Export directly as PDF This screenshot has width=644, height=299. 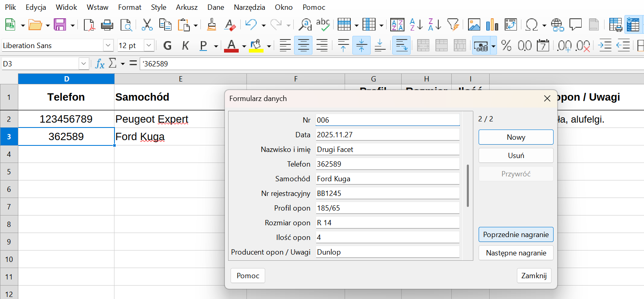point(89,25)
